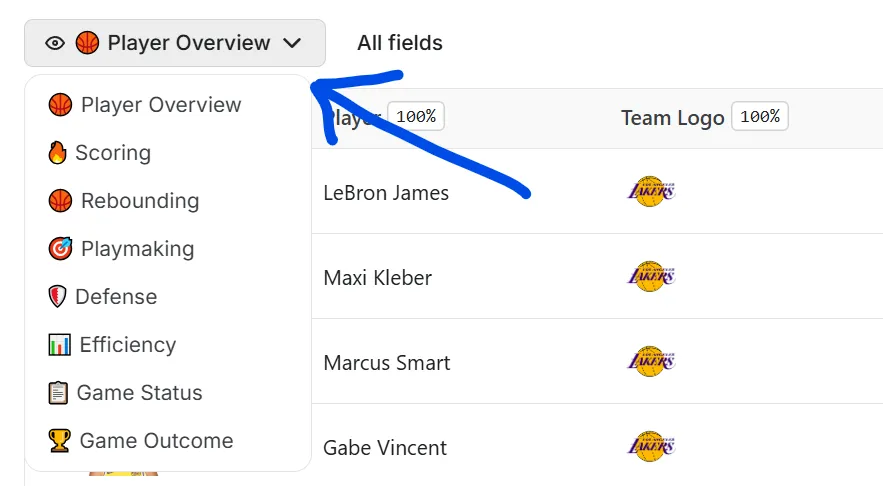Choose the Playmaking view option
Image resolution: width=883 pixels, height=486 pixels.
[x=137, y=249]
